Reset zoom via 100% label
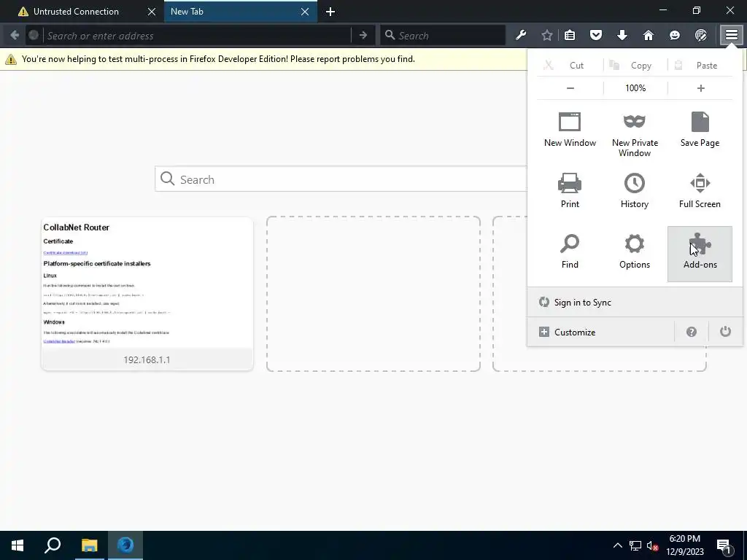The height and width of the screenshot is (560, 747). click(x=635, y=88)
